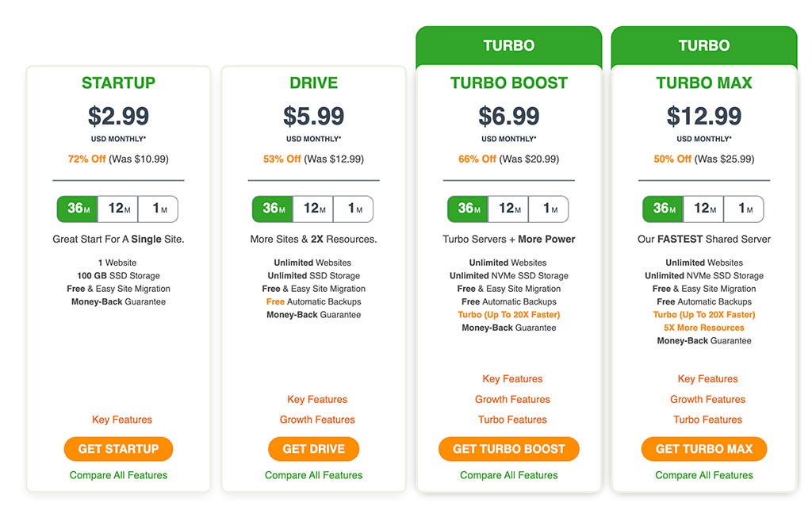The height and width of the screenshot is (514, 812).
Task: Click the Turbo banner above Turbo Boost
Action: coord(508,45)
